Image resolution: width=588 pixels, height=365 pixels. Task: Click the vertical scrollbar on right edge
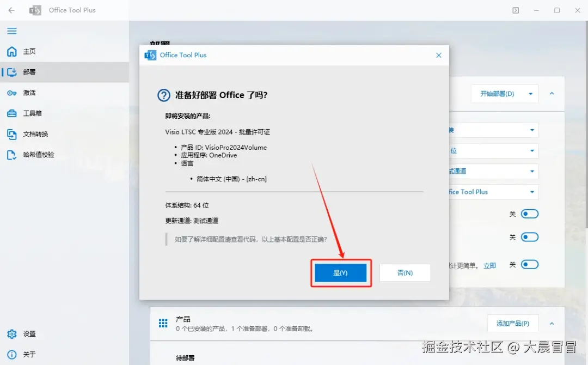586,124
